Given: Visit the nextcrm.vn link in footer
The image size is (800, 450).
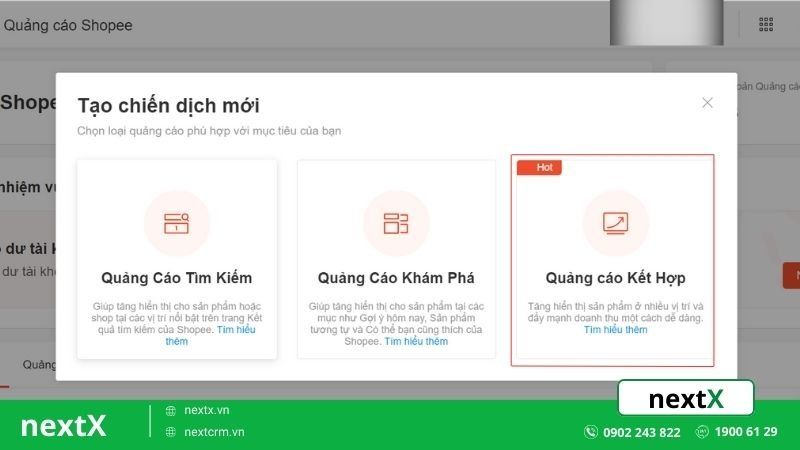Looking at the screenshot, I should (214, 432).
